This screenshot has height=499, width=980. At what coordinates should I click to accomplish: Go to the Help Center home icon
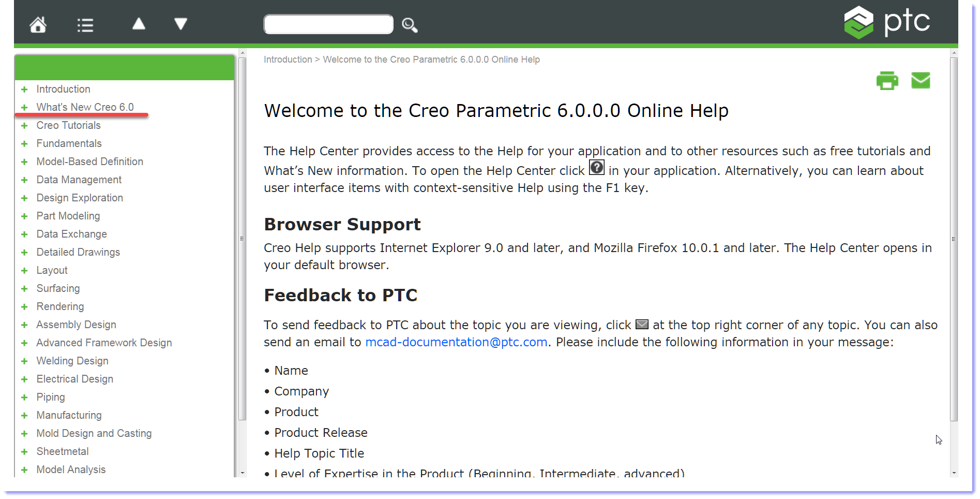[x=38, y=24]
